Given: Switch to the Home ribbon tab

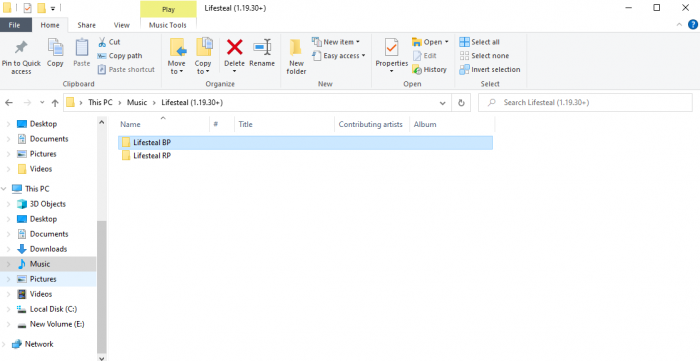Looking at the screenshot, I should point(50,25).
